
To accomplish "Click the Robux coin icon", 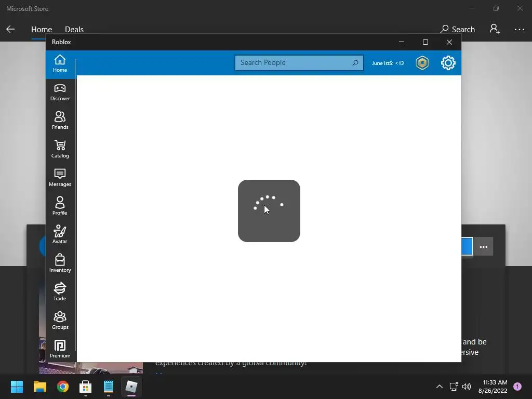I will tap(422, 63).
